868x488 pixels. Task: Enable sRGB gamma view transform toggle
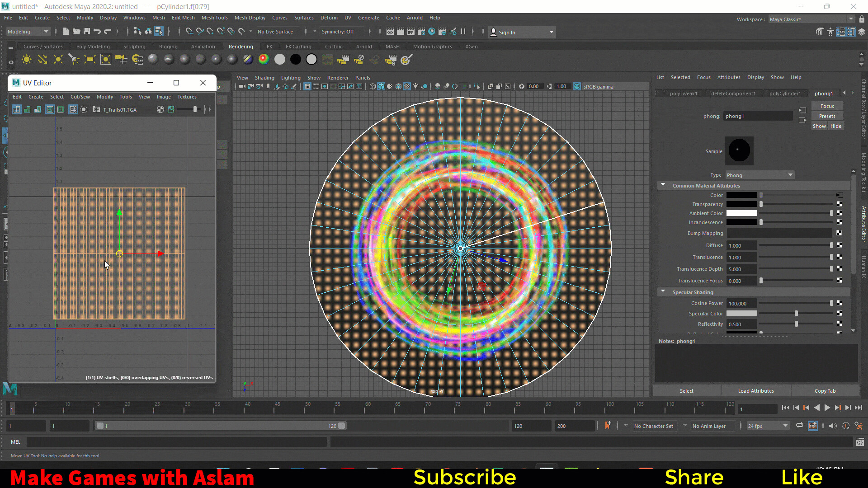coord(576,86)
